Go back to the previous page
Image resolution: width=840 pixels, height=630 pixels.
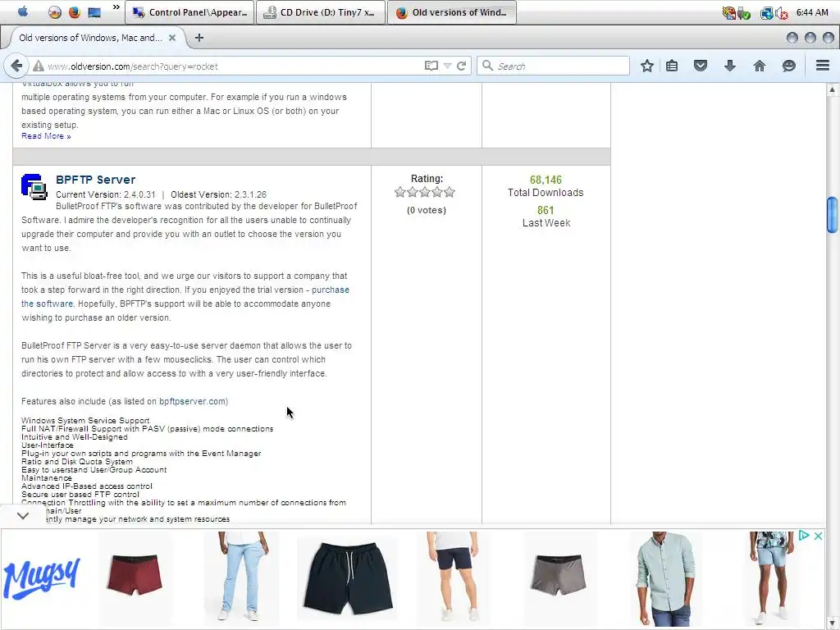[16, 66]
